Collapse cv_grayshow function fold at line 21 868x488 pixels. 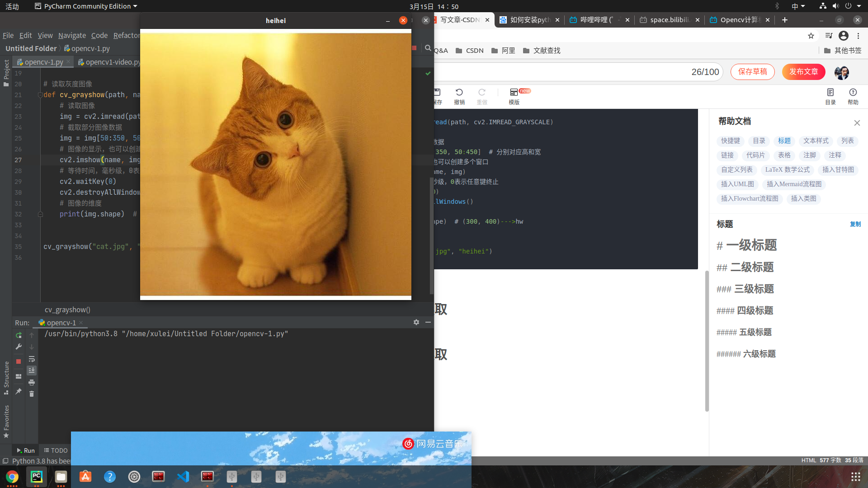tap(40, 95)
